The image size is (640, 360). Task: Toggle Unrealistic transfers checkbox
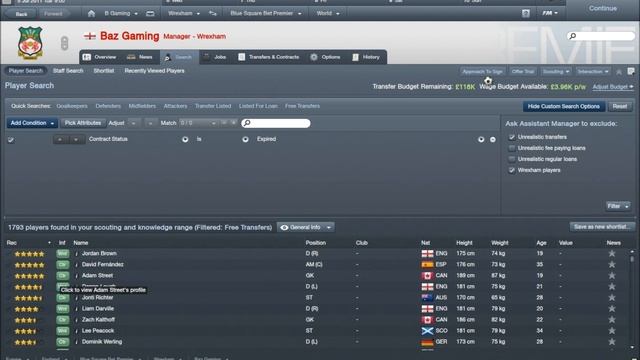(511, 137)
